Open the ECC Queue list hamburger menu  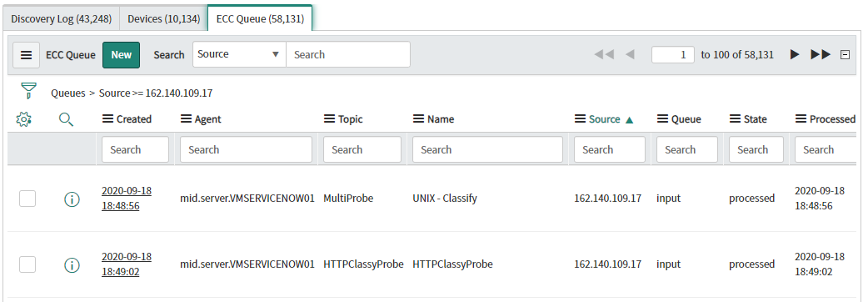(x=26, y=55)
